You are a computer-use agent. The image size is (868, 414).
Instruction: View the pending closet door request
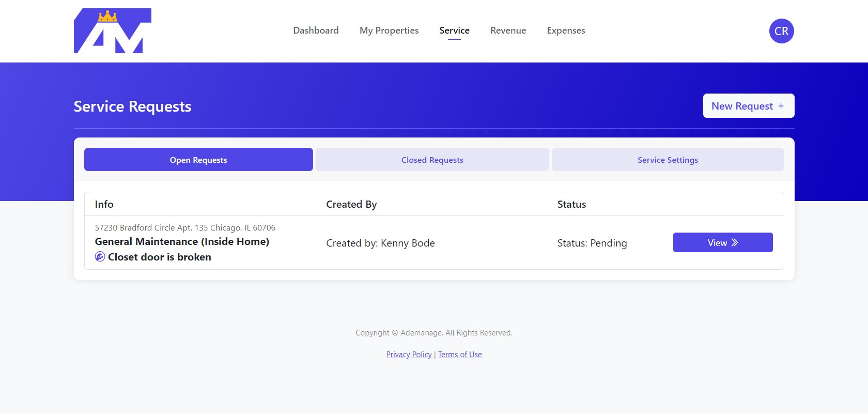[x=722, y=242]
